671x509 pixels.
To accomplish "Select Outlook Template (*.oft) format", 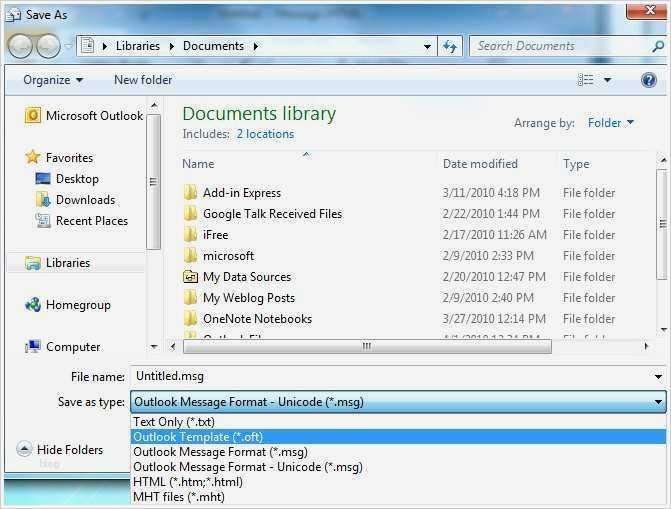I will (x=398, y=437).
